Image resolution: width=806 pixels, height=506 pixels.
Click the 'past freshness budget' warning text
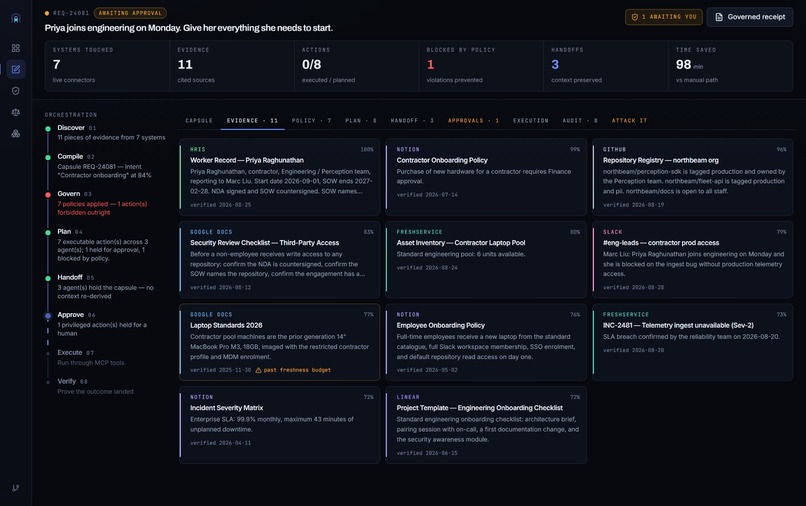click(x=297, y=370)
